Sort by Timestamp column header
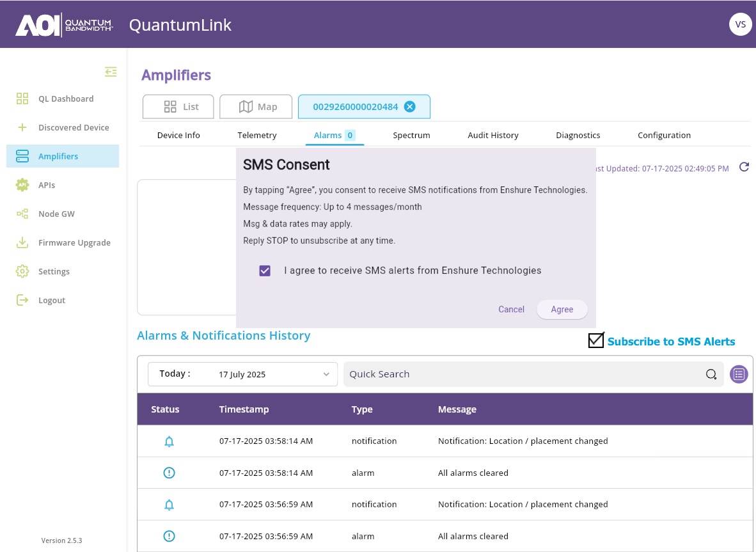This screenshot has height=552, width=756. tap(244, 409)
